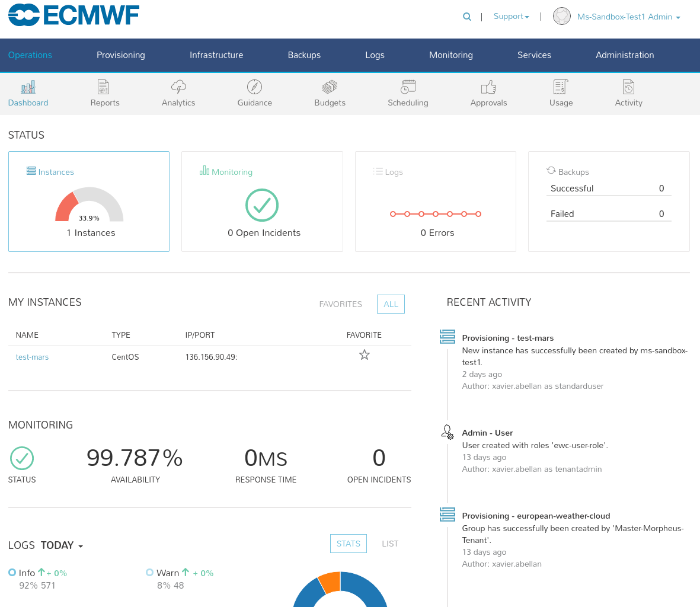The width and height of the screenshot is (700, 607).
Task: Click the FAVORITE column header
Action: (364, 335)
